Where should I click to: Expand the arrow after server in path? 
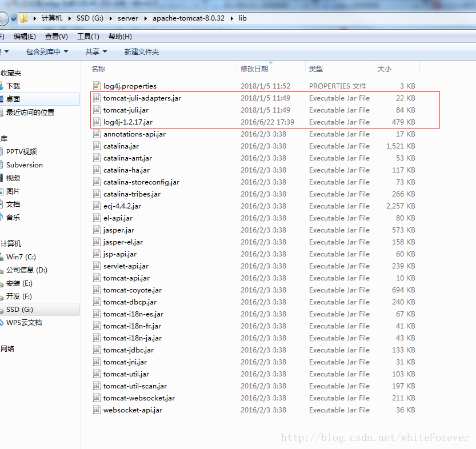point(146,18)
